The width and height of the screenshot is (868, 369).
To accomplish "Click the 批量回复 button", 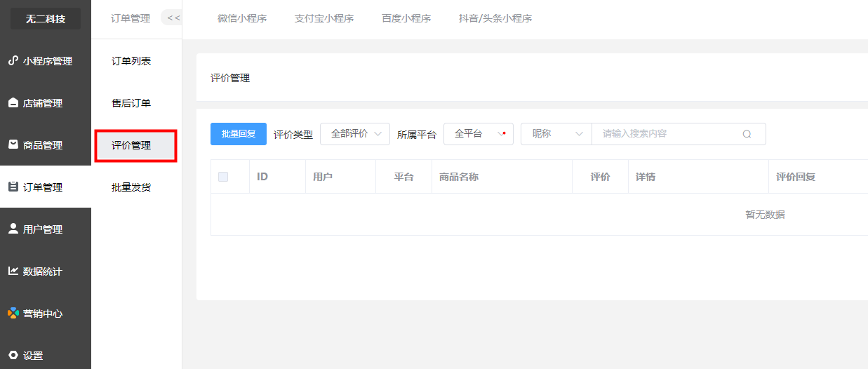I will pos(239,134).
